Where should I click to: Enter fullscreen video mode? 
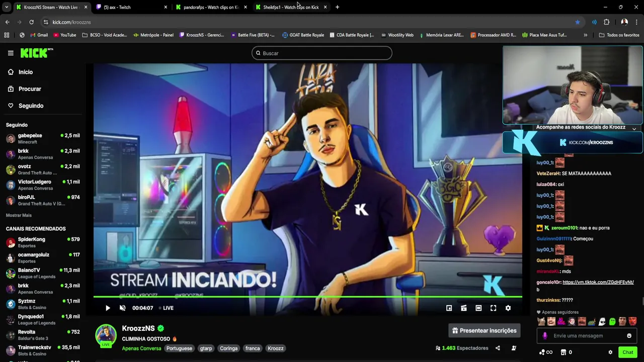coord(493,308)
